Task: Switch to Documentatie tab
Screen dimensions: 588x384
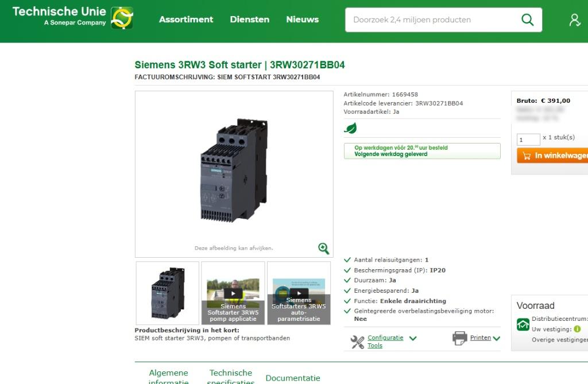Action: coord(293,378)
